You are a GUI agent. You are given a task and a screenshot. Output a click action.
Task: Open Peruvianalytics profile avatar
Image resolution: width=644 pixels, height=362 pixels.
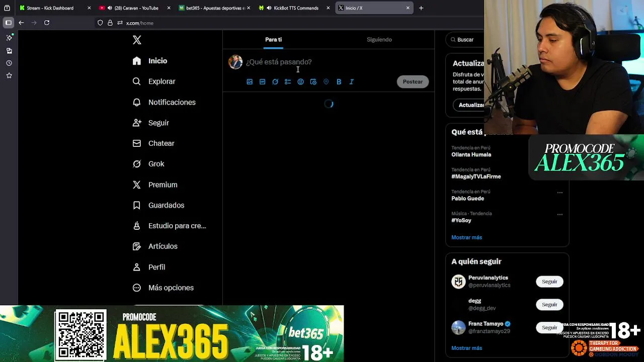tap(458, 282)
